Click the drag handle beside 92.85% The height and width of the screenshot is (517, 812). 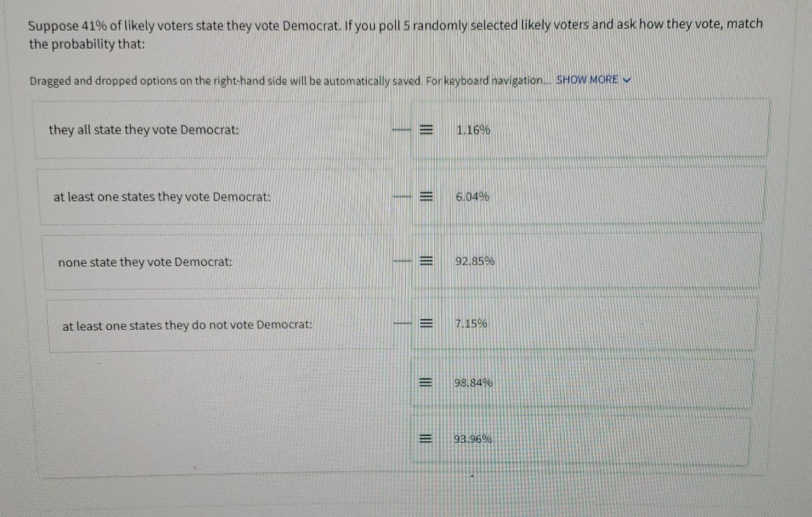coord(428,261)
